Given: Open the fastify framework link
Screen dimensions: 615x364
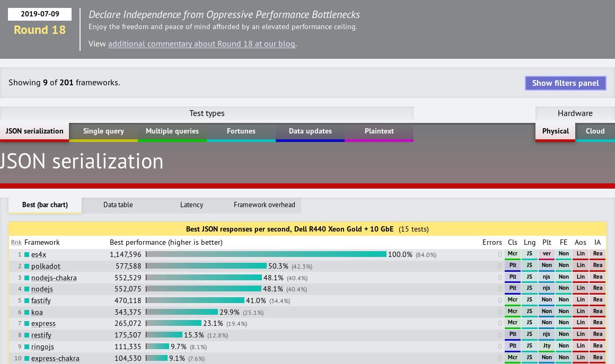Looking at the screenshot, I should click(x=41, y=300).
